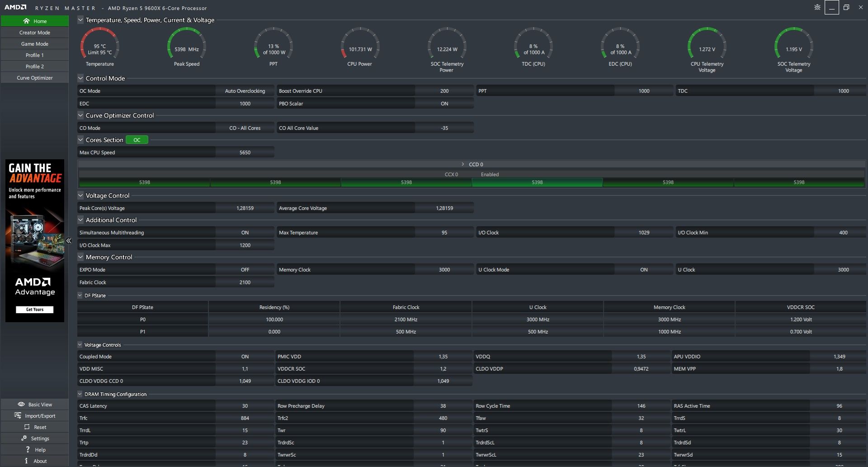Click the AMD logo in the title bar
Screen dimensions: 868x467
tap(15, 7)
